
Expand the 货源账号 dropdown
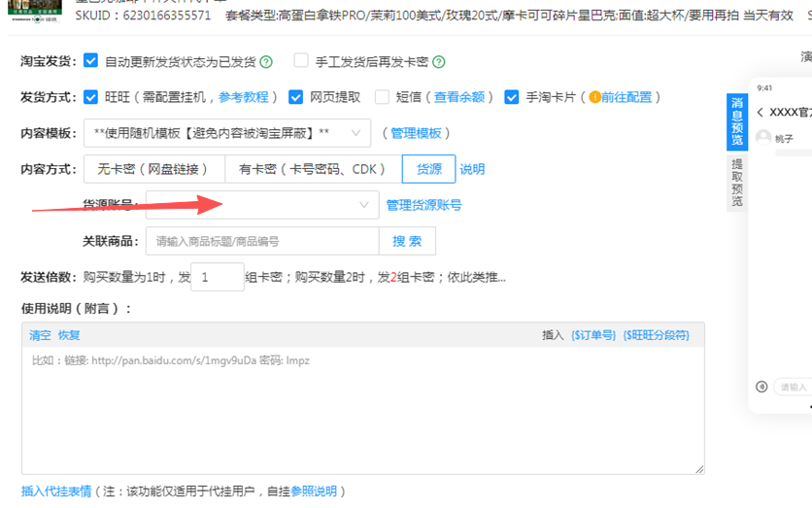click(262, 205)
